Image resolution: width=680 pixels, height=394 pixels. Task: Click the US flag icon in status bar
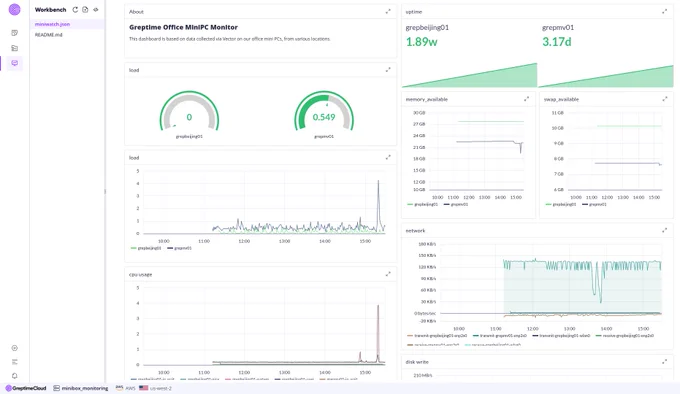144,388
